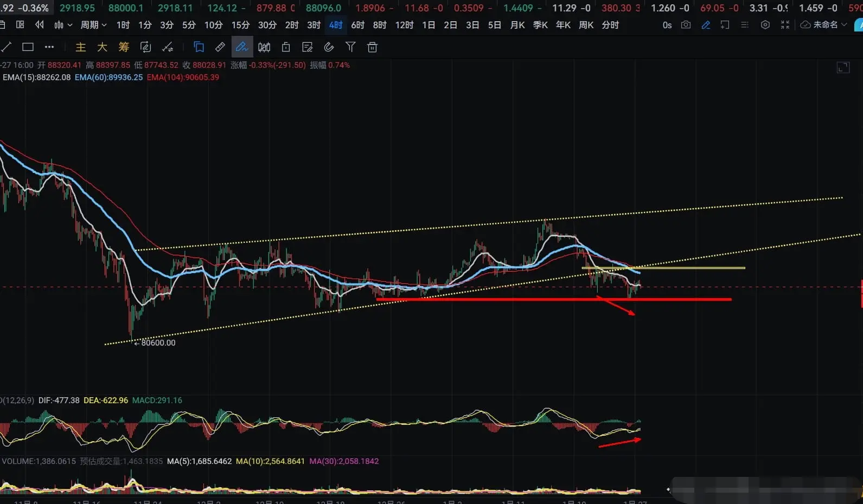Click the paperclip magnet icon
This screenshot has width=863, height=504.
pos(329,47)
